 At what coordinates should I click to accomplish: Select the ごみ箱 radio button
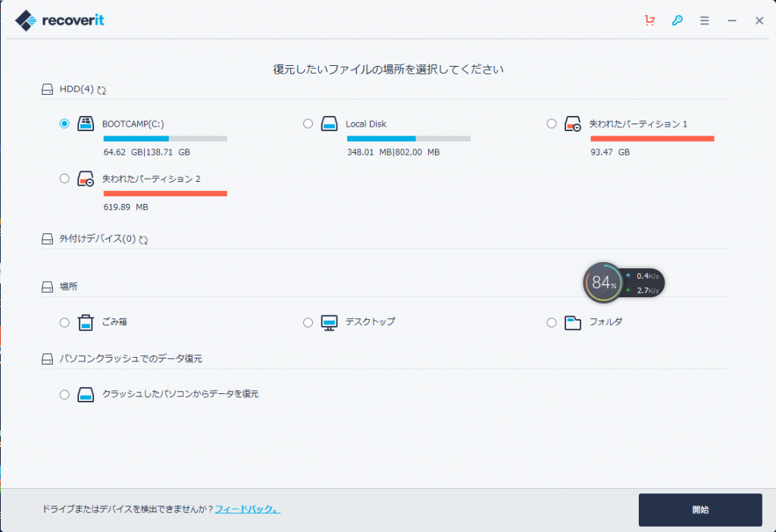pyautogui.click(x=64, y=323)
